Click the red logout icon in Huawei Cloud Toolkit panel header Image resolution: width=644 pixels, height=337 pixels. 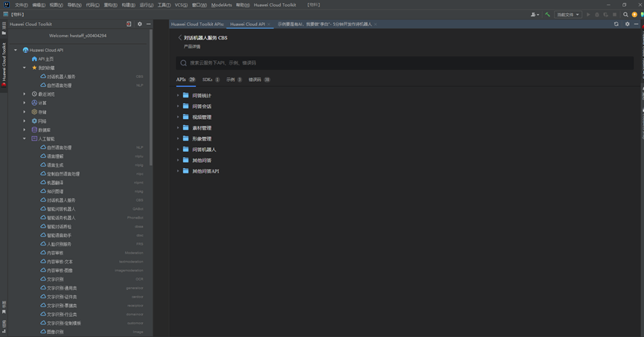pyautogui.click(x=129, y=25)
